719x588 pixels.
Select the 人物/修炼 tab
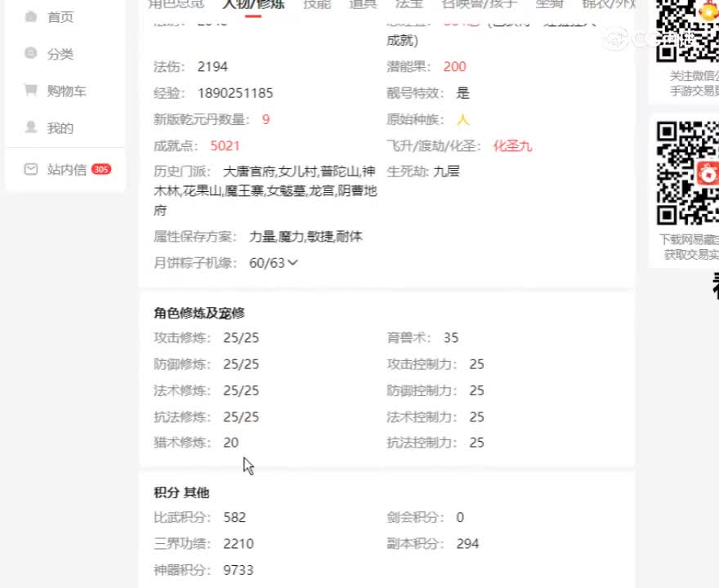click(x=253, y=4)
